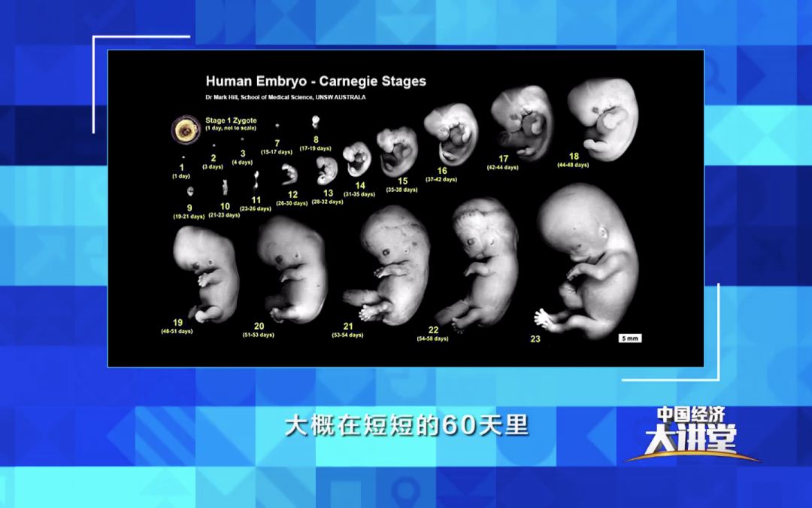Click the '(37-42 days)' caption under stage 16

tap(441, 179)
